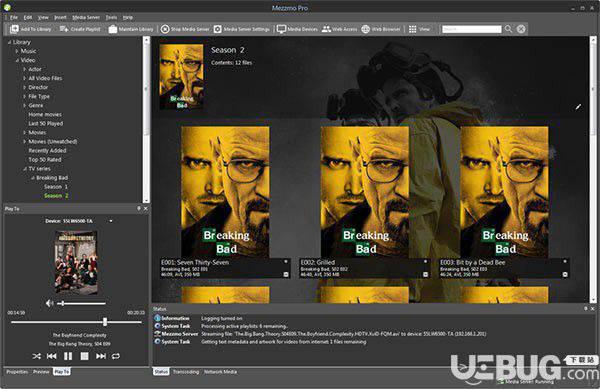Toggle repeat playback

pyautogui.click(x=116, y=356)
